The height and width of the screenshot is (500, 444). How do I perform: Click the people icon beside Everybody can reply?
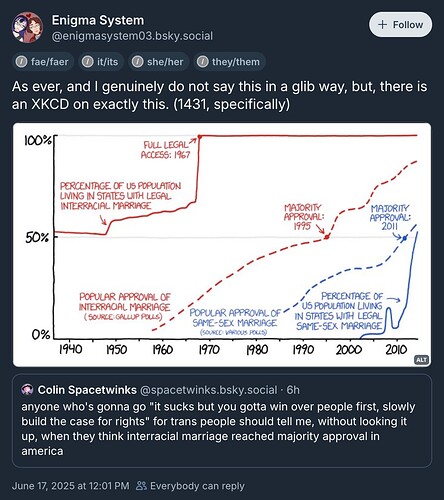(141, 486)
